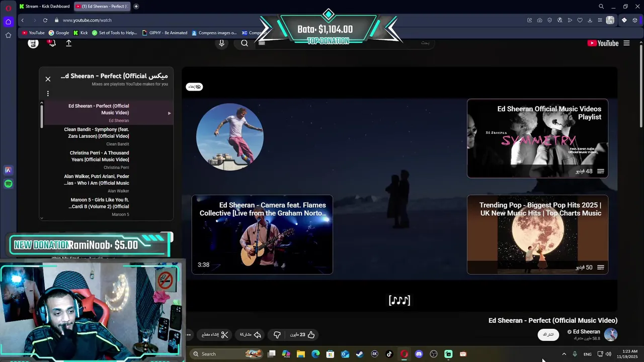Viewport: 644px width, 362px height.
Task: Click the address bar edit-page icon
Action: (529, 20)
